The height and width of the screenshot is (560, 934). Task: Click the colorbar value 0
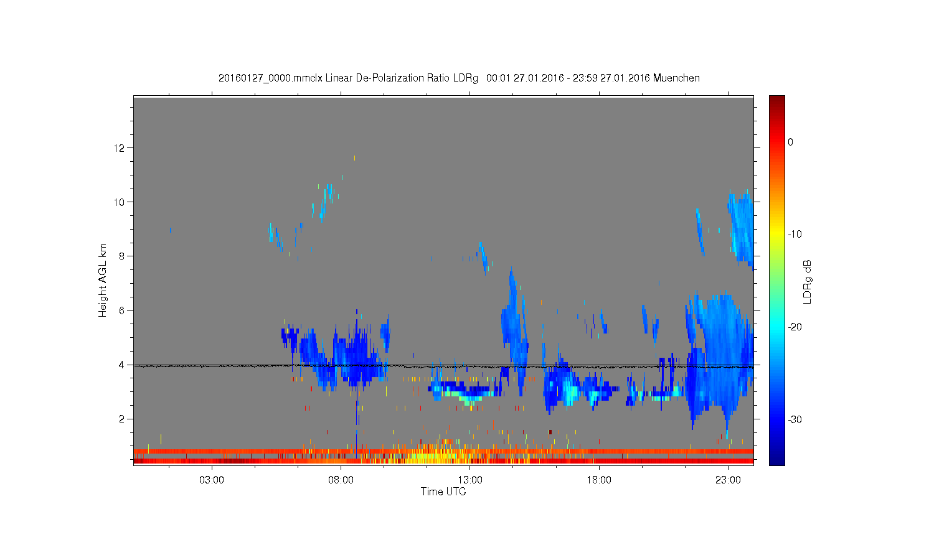tap(790, 142)
